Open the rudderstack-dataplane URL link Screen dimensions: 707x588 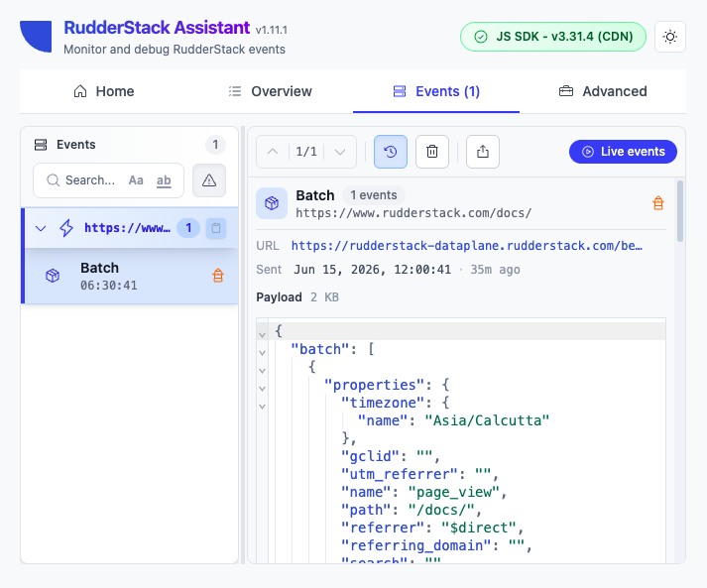(467, 246)
